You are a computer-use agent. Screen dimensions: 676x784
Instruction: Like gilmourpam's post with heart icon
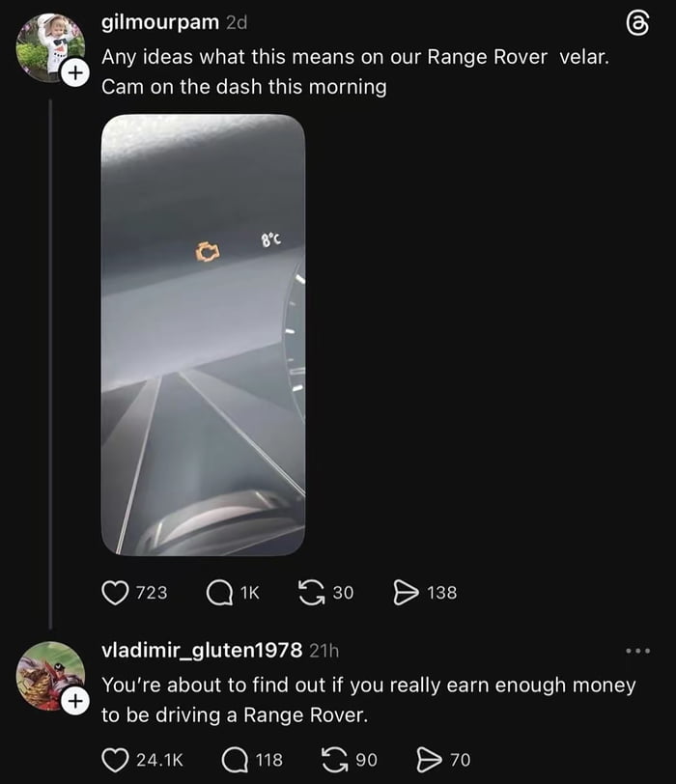pyautogui.click(x=115, y=592)
